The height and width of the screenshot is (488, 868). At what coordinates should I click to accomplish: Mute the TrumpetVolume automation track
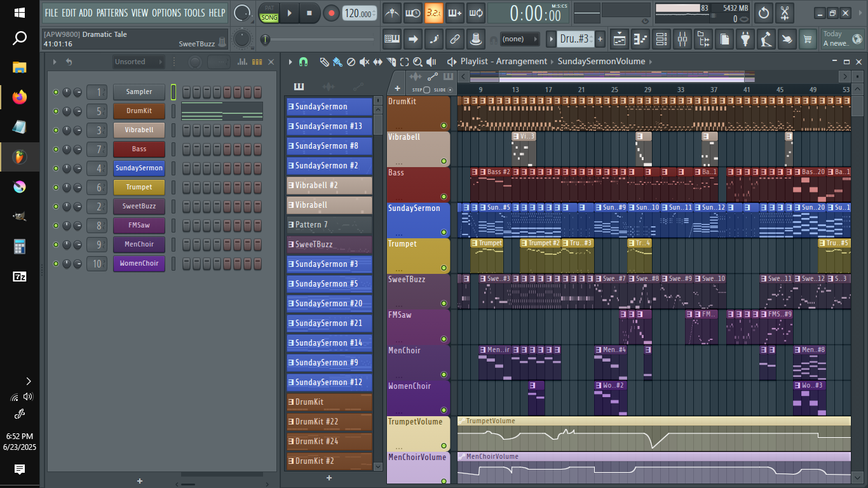tap(444, 446)
